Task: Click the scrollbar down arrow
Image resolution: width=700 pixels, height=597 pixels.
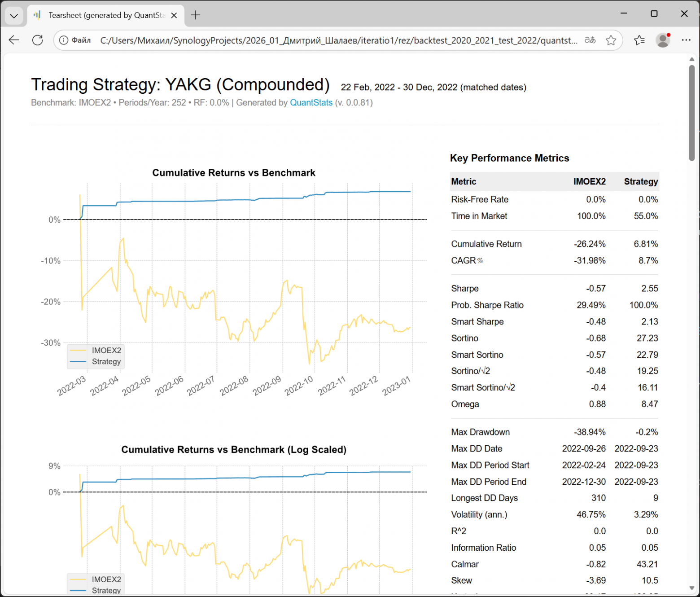Action: (x=691, y=588)
